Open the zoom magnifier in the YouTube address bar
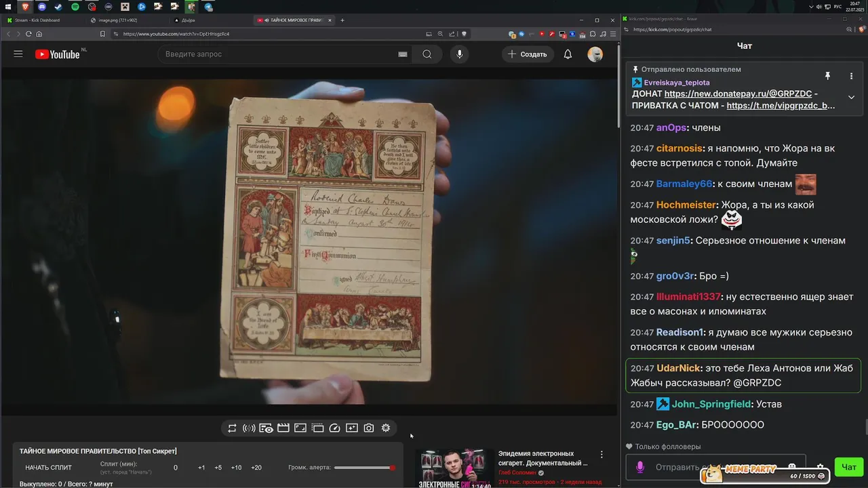This screenshot has width=868, height=488. pyautogui.click(x=441, y=34)
